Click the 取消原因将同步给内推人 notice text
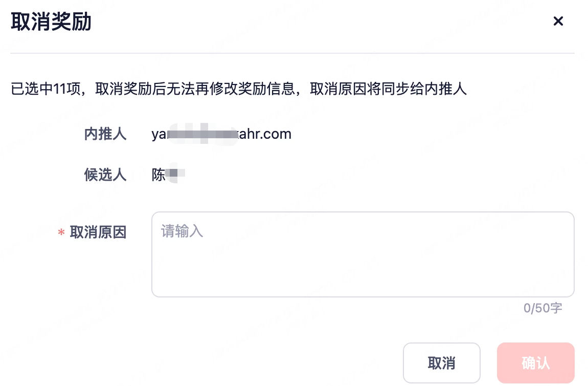The image size is (588, 386). [388, 89]
